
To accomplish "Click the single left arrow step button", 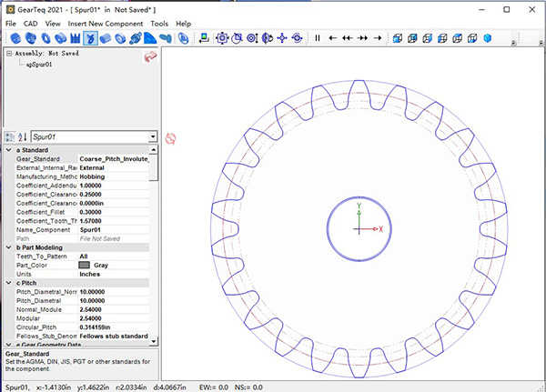I will [333, 38].
